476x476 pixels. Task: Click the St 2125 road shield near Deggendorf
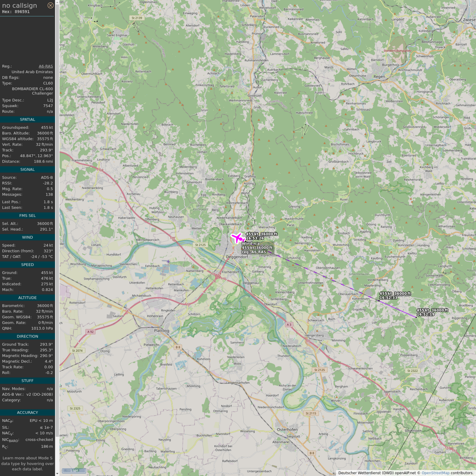(x=200, y=245)
